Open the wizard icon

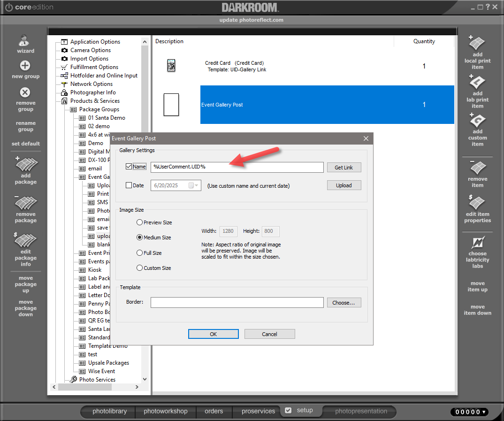pyautogui.click(x=24, y=41)
